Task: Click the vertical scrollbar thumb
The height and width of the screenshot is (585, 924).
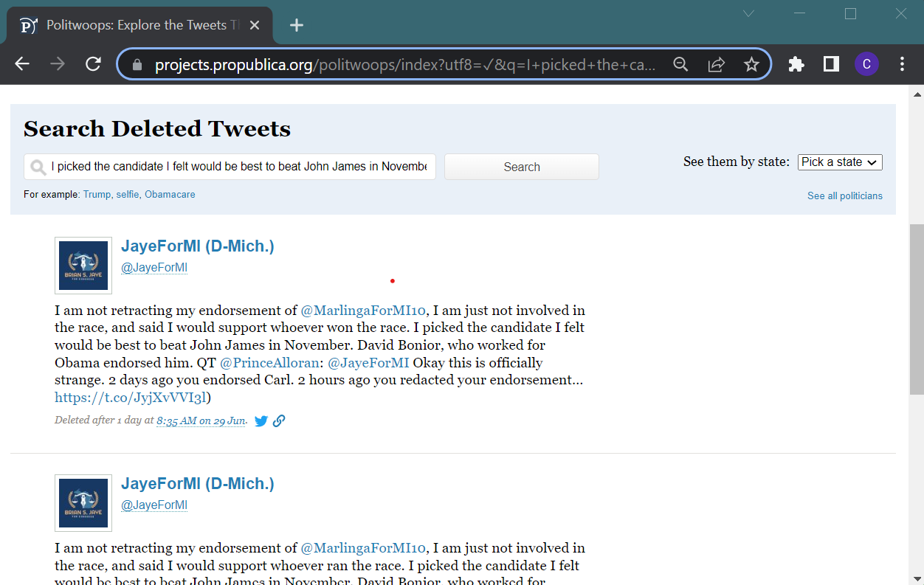Action: coord(917,308)
